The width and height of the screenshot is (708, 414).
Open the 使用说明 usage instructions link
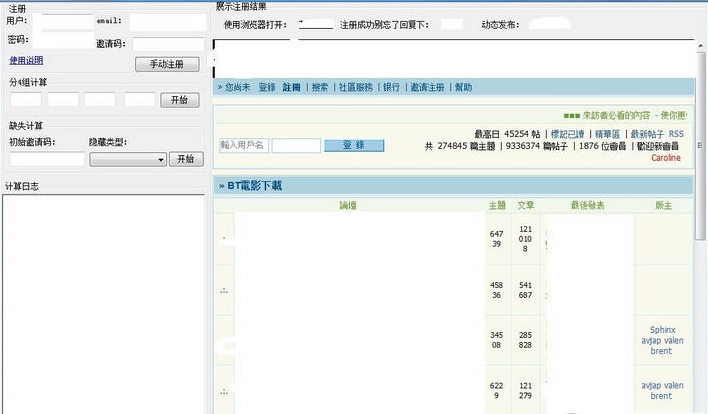point(26,60)
